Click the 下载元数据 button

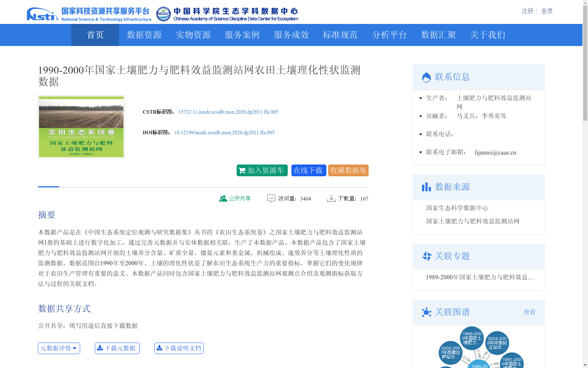[117, 348]
